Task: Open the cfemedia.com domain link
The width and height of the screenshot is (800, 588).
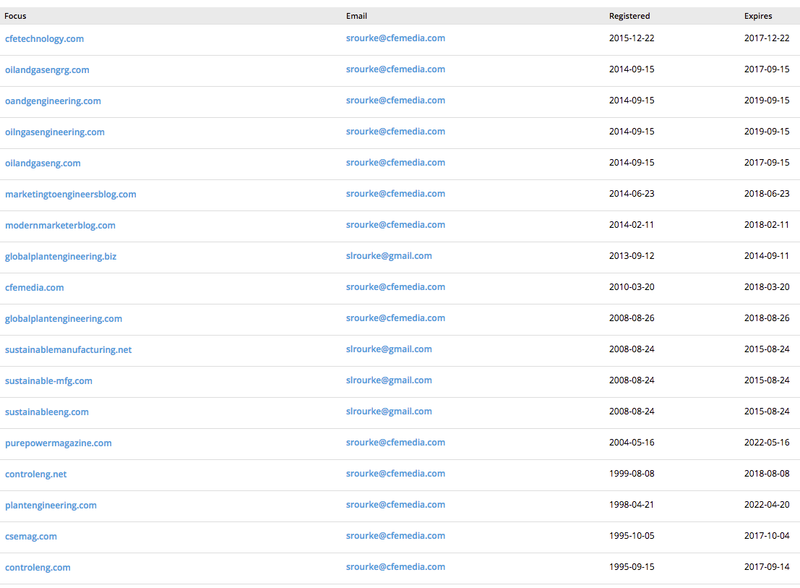Action: coord(34,288)
